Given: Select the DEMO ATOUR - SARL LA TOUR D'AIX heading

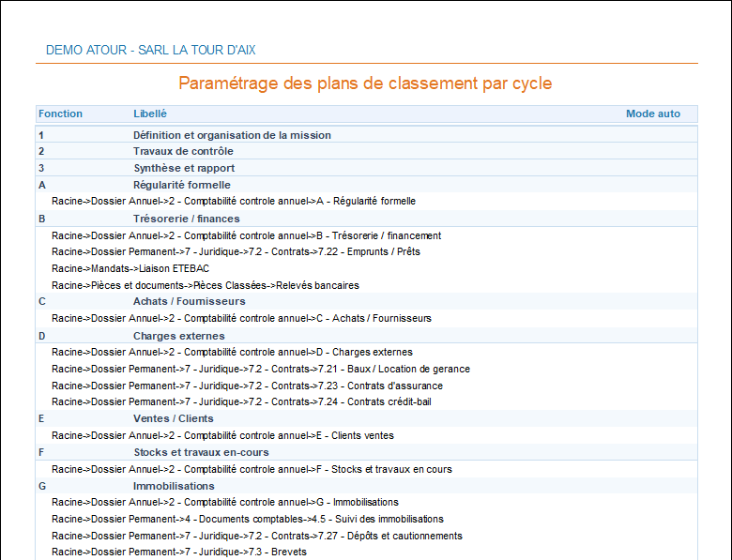Looking at the screenshot, I should 151,50.
